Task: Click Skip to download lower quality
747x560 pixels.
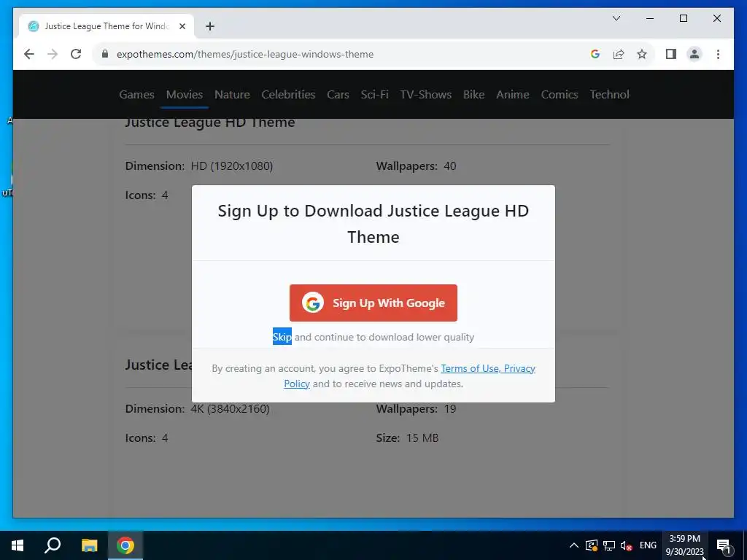Action: coord(282,337)
